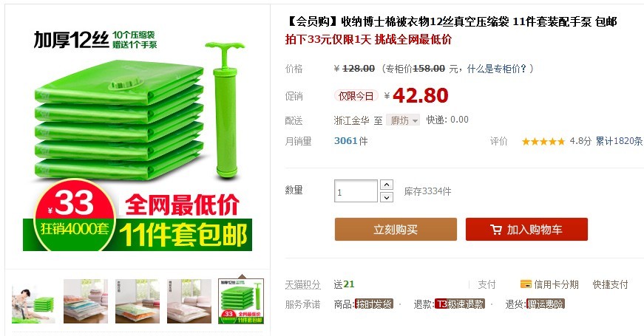Click the T3极速退款 refund badge
The height and width of the screenshot is (336, 644).
pos(460,304)
